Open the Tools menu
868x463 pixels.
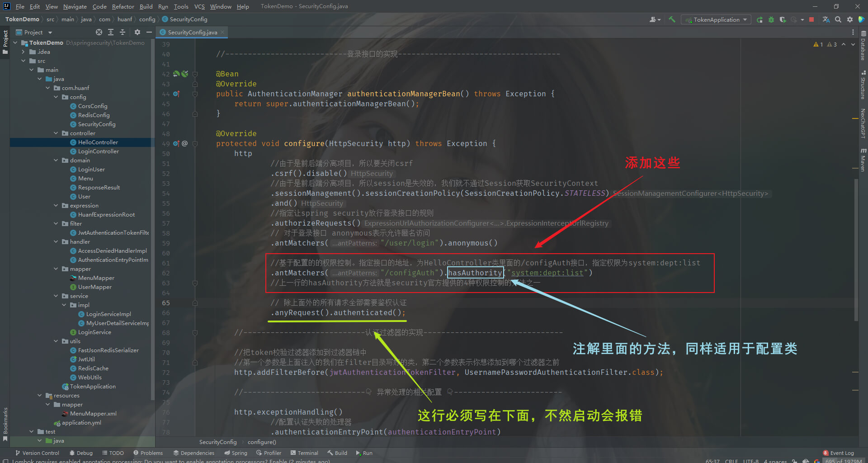(x=181, y=6)
